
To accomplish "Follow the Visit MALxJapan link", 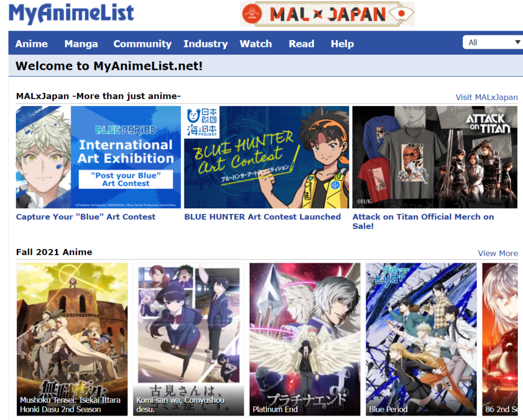I will click(487, 97).
